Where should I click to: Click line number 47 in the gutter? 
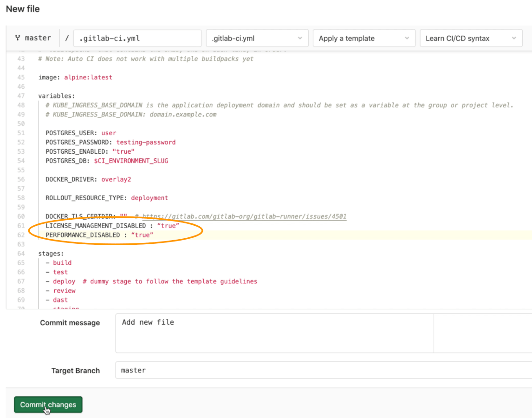[20, 96]
